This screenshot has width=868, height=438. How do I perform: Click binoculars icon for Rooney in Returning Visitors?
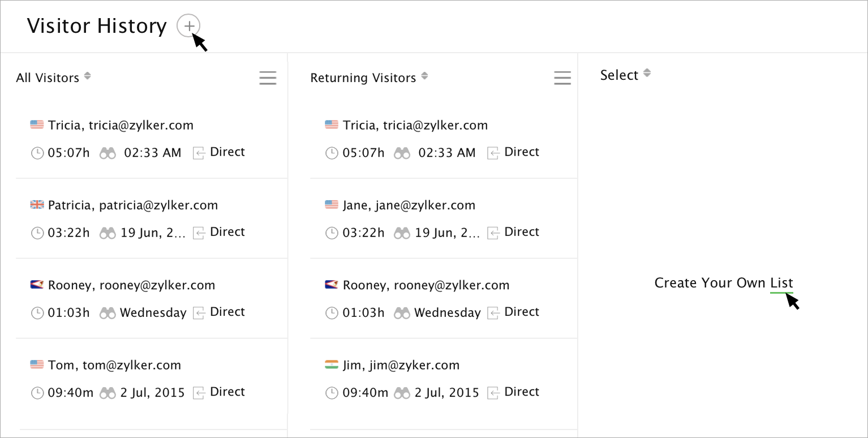(402, 313)
